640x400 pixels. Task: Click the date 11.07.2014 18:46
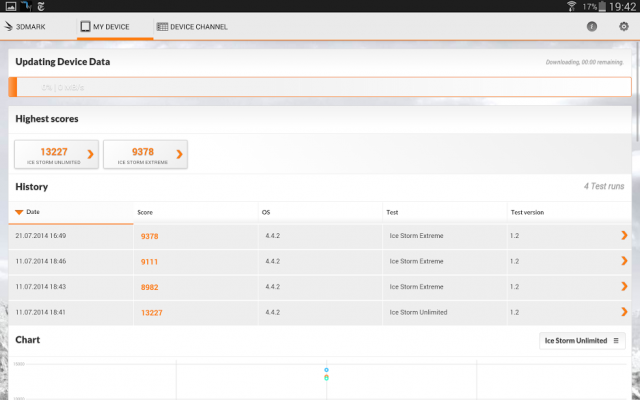[41, 261]
